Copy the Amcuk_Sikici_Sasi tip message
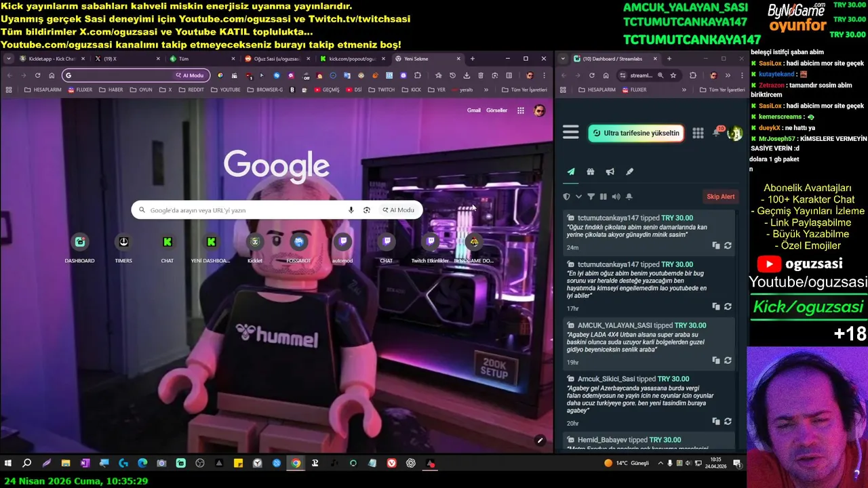 pyautogui.click(x=716, y=421)
